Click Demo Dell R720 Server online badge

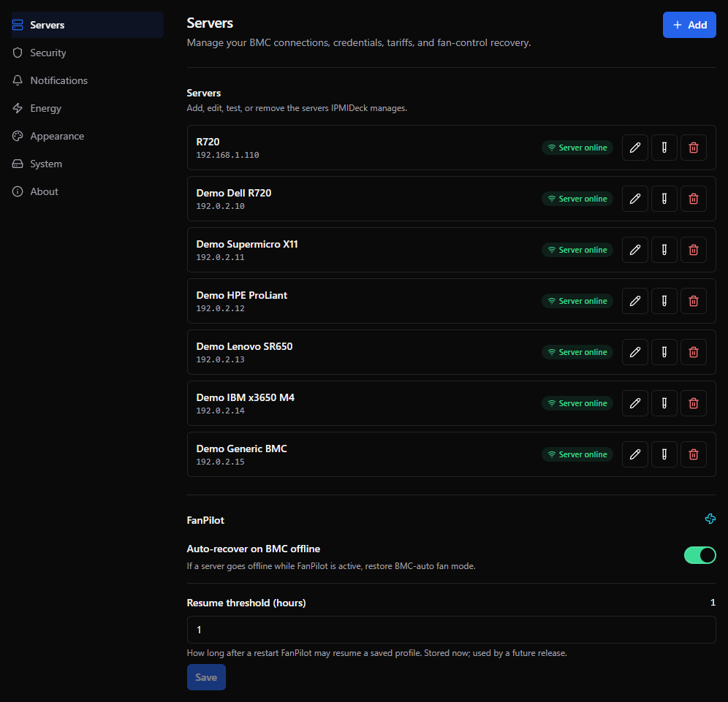(577, 199)
